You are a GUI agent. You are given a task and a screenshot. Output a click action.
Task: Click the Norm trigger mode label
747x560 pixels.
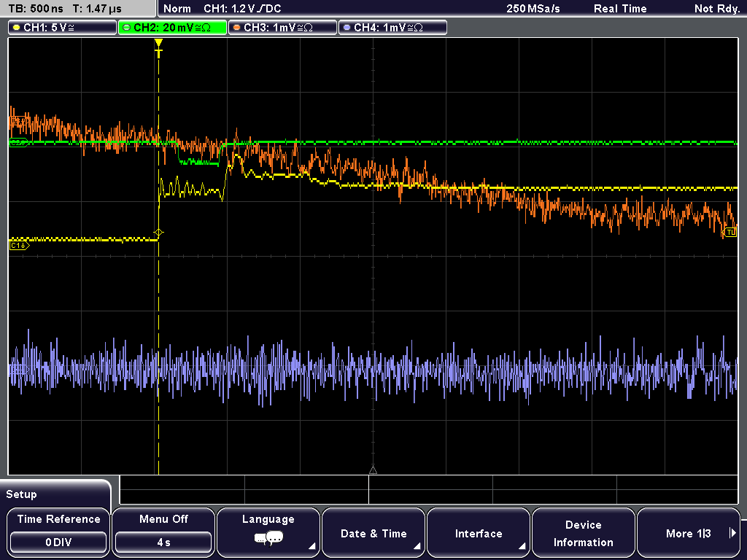click(x=177, y=9)
